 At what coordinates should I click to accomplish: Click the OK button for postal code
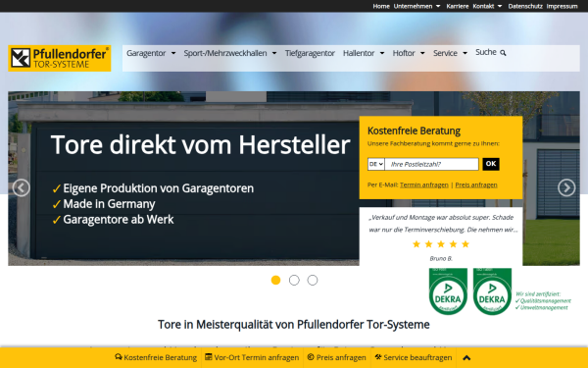tap(491, 164)
